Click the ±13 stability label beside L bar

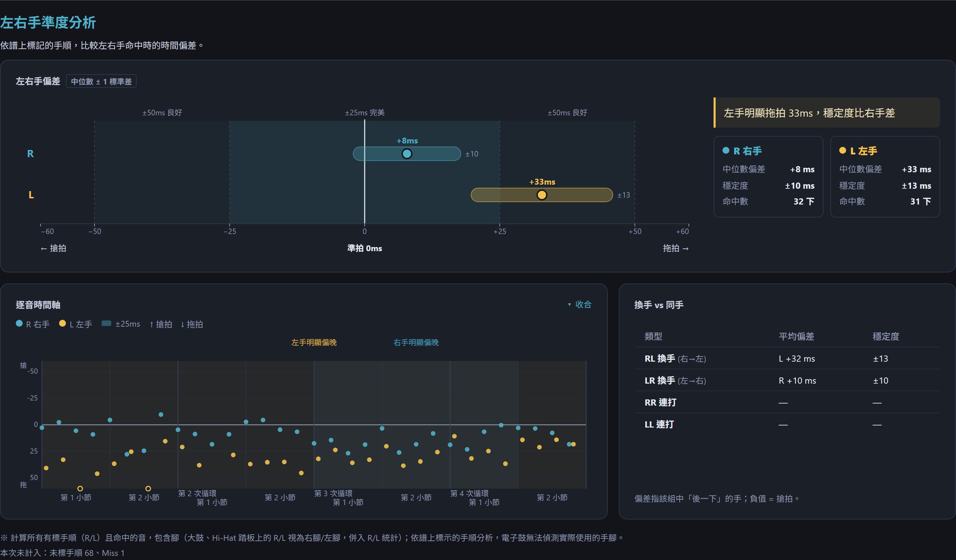[623, 195]
